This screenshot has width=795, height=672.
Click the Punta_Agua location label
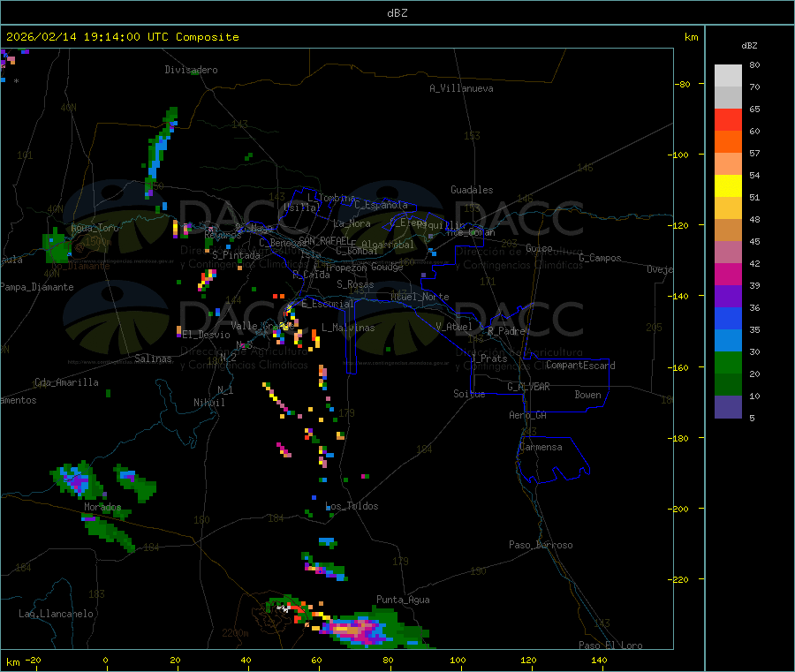(x=403, y=600)
